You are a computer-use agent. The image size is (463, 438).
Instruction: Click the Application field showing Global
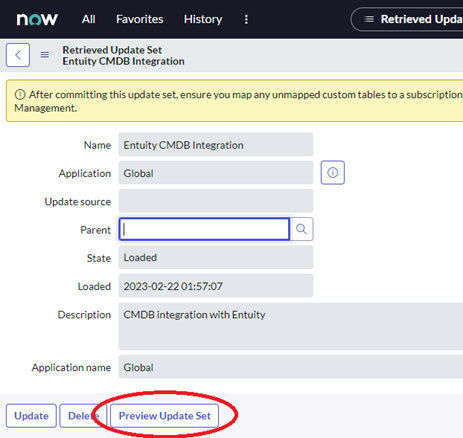point(216,173)
